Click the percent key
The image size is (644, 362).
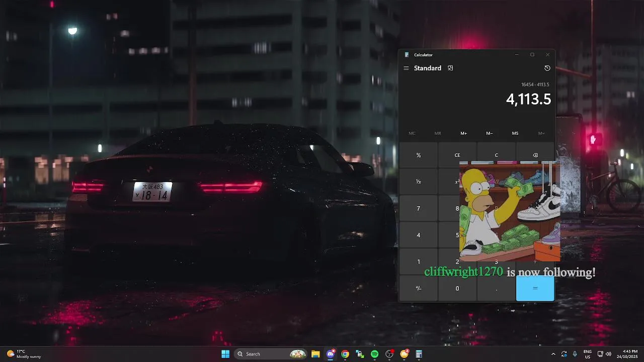click(x=419, y=155)
